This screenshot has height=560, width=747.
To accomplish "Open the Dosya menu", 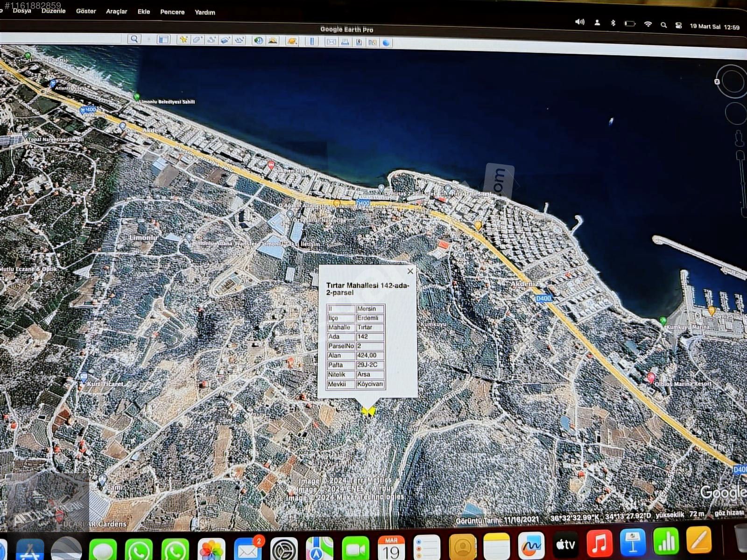I will 22,10.
